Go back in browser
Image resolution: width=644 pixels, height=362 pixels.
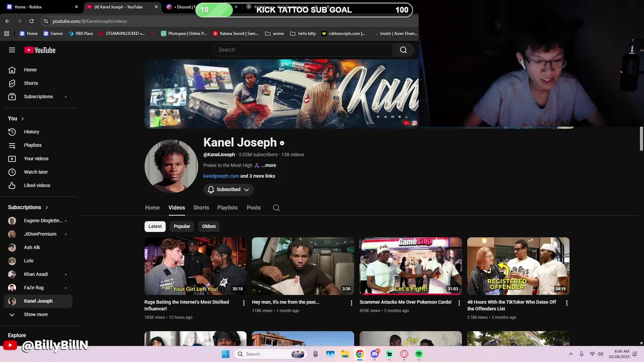point(7,21)
